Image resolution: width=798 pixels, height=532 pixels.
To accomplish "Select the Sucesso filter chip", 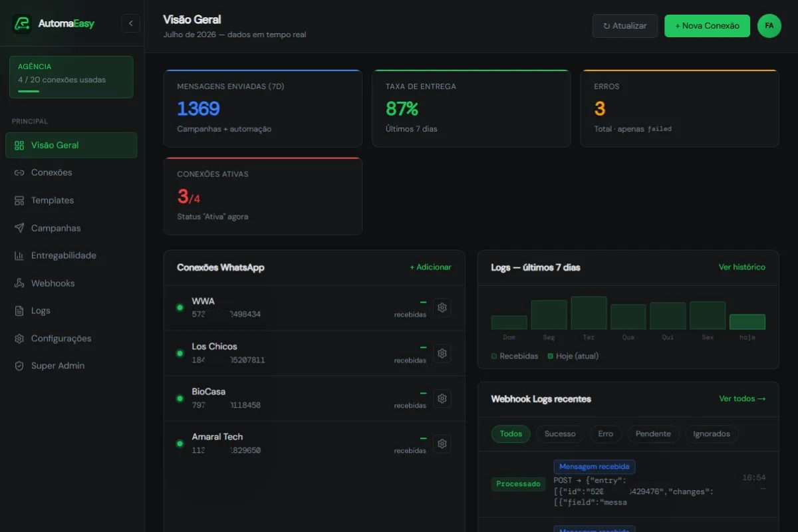I will tap(560, 434).
